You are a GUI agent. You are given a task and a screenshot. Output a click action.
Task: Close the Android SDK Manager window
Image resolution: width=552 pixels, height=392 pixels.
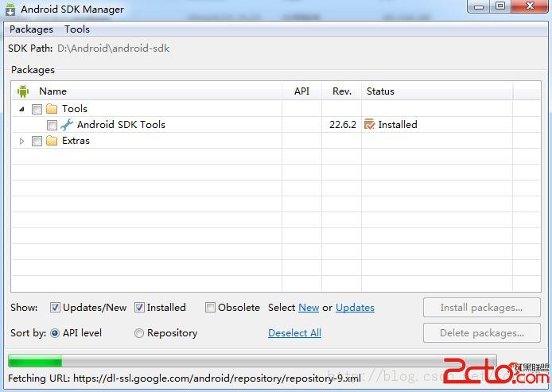coord(530,6)
